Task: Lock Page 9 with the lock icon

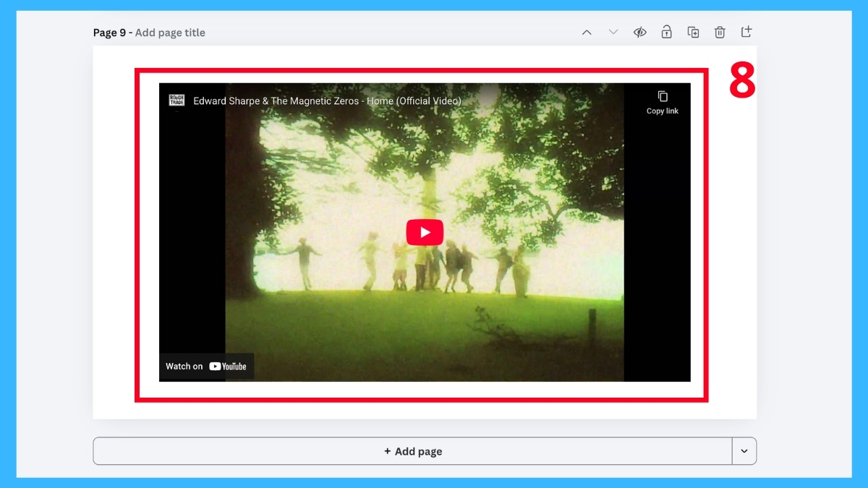Action: tap(666, 32)
